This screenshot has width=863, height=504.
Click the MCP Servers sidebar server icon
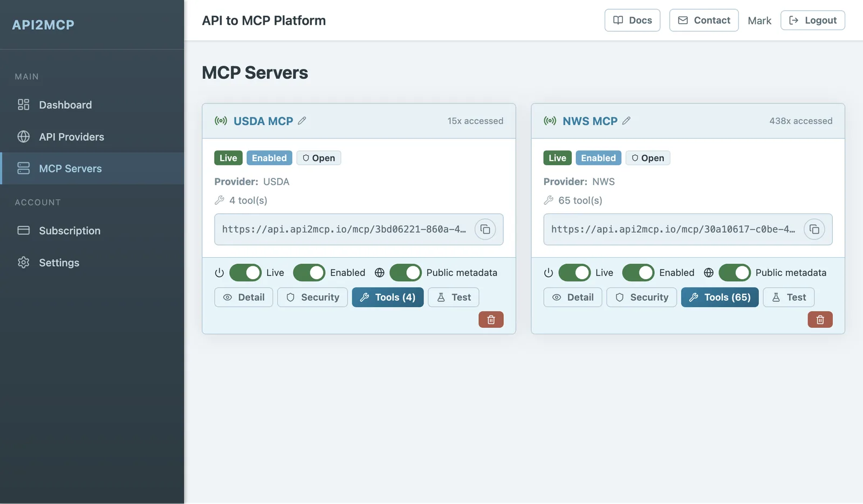click(23, 168)
